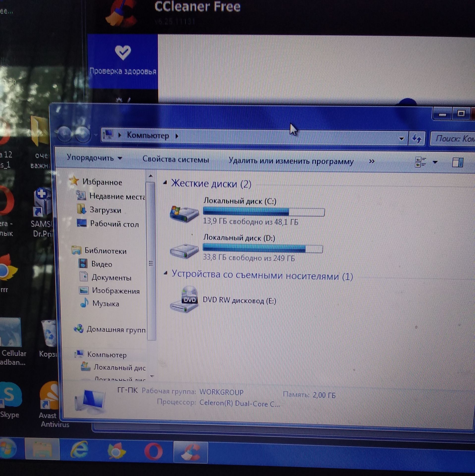
Task: Collapse the Жесткие диски group
Action: [x=165, y=183]
